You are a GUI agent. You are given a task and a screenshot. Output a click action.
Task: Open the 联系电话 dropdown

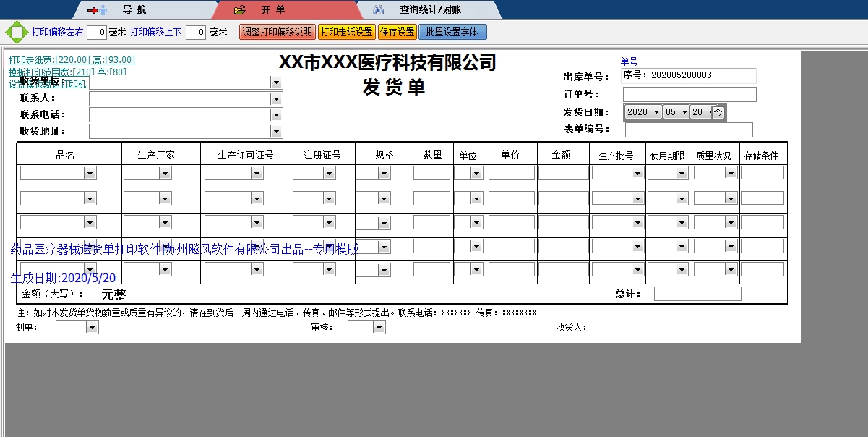coord(275,114)
